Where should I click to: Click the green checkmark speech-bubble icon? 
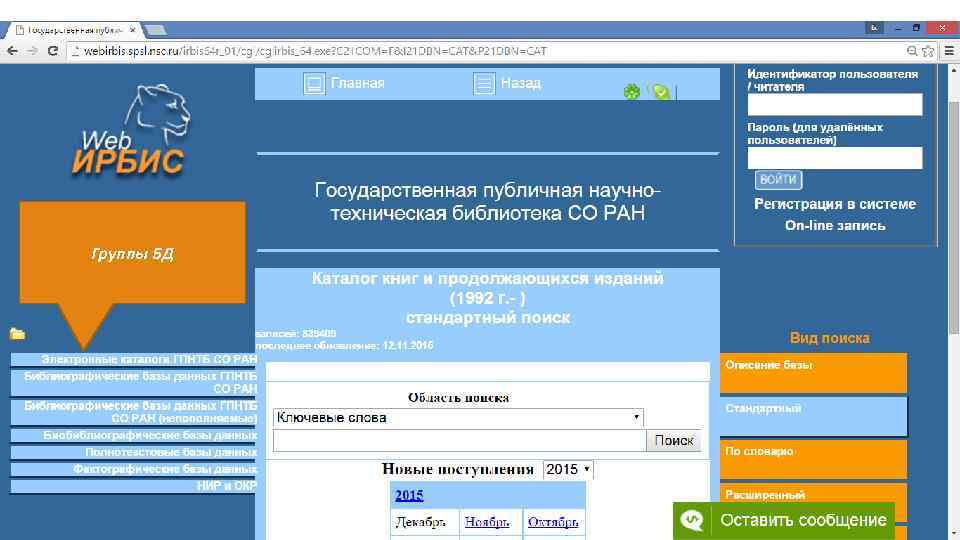pos(661,92)
